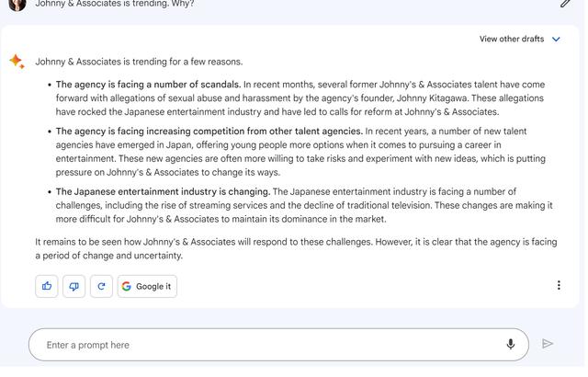The height and width of the screenshot is (377, 588).
Task: Regenerate the response with refresh icon
Action: coord(101,287)
